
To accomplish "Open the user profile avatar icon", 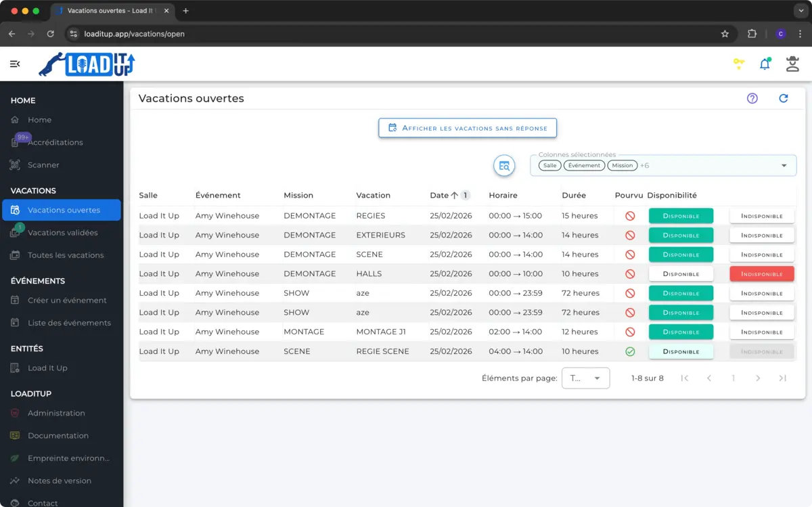I will click(792, 64).
